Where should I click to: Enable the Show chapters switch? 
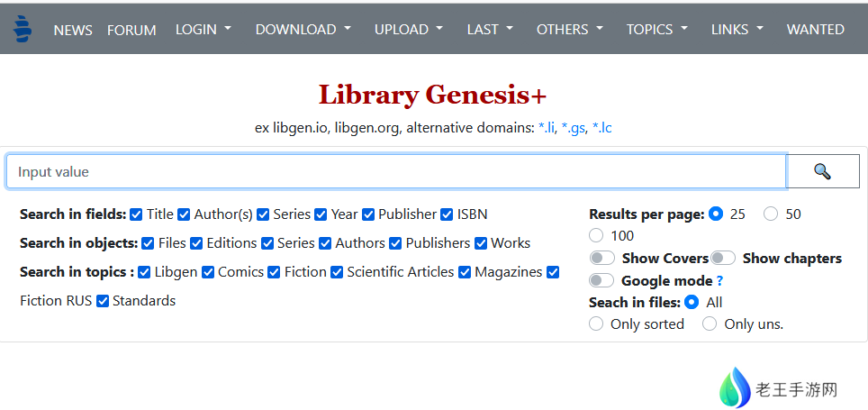[x=723, y=259]
